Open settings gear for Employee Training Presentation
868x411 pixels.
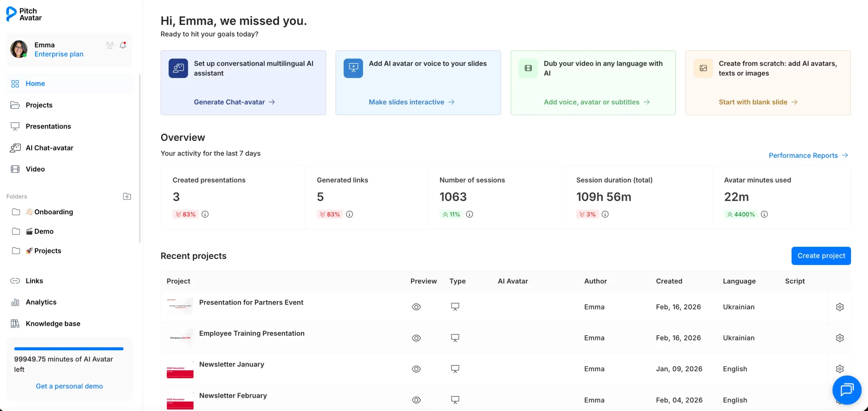840,338
